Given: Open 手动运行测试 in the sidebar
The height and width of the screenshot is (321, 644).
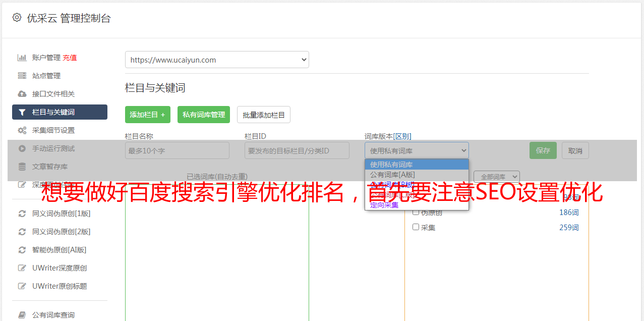Looking at the screenshot, I should coord(53,148).
